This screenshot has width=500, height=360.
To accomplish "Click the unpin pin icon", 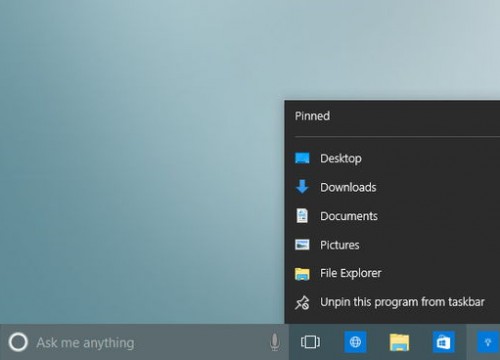I will click(302, 303).
